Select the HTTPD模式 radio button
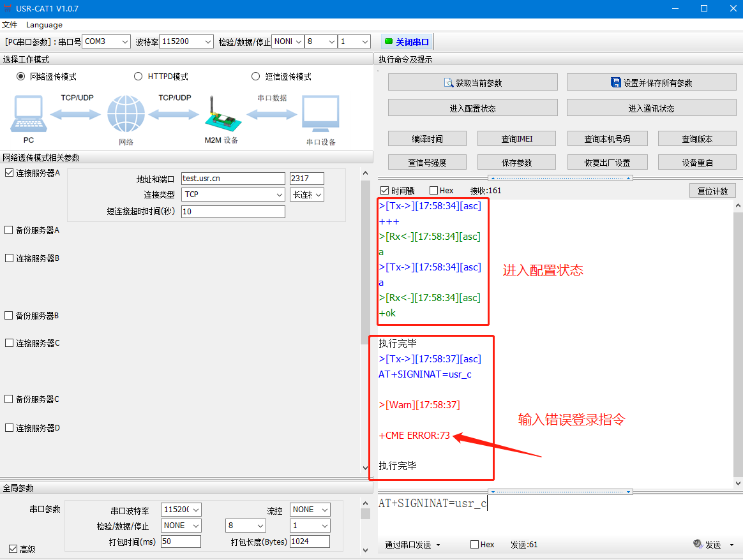Viewport: 743px width, 560px height. coord(138,77)
